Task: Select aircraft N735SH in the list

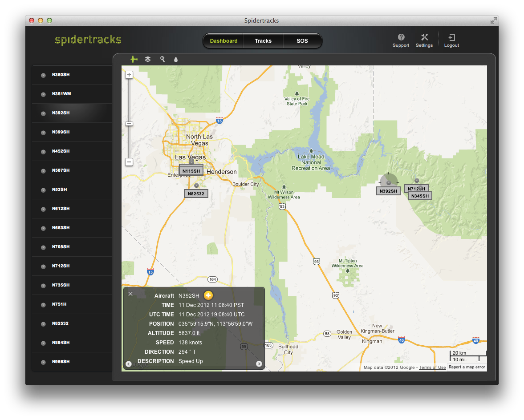Action: [72, 285]
